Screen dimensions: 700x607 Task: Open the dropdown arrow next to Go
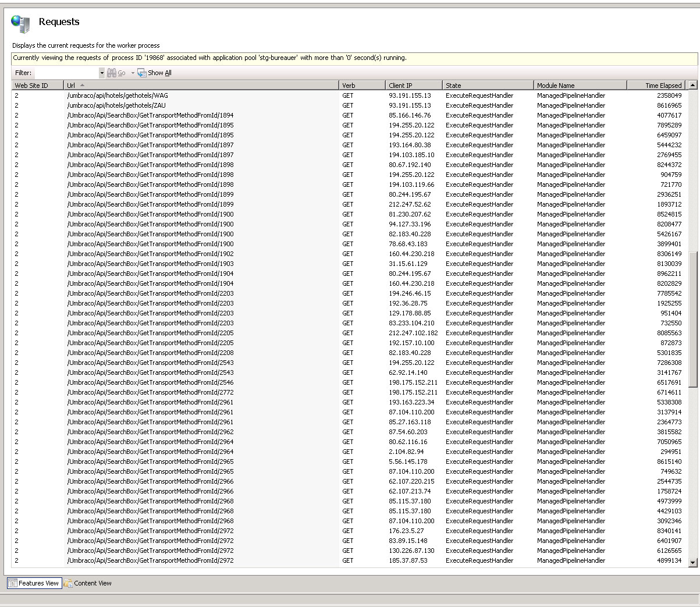click(133, 73)
